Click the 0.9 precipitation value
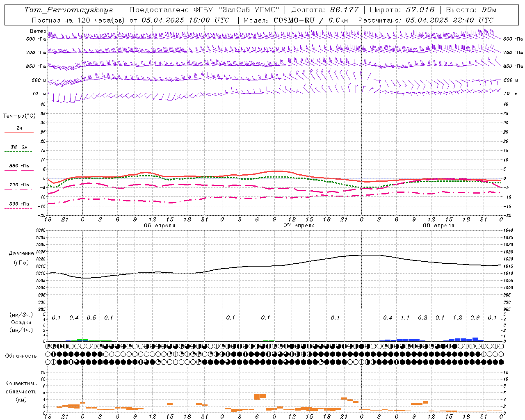 click(475, 318)
